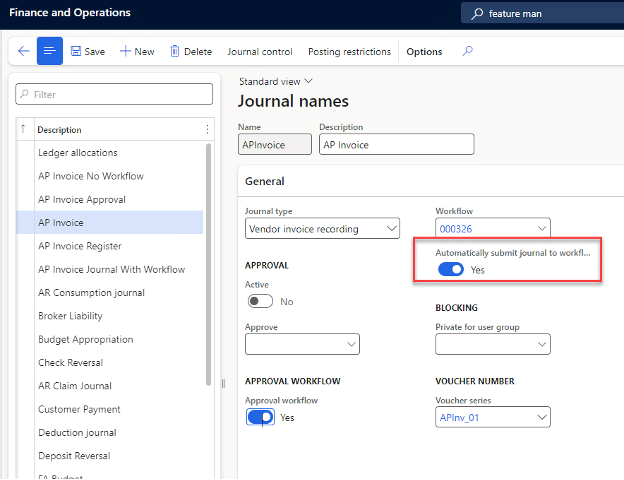Select Check Reversal row
The height and width of the screenshot is (480, 624).
[109, 363]
